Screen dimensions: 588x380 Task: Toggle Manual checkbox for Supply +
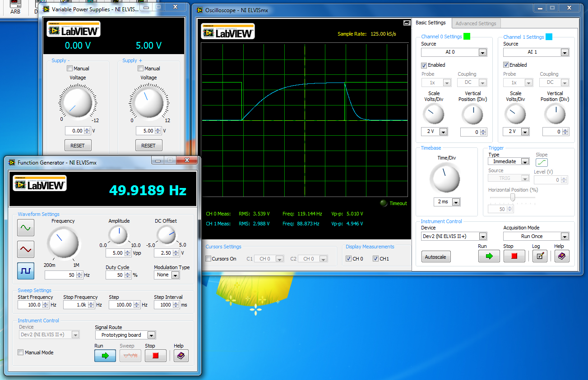pyautogui.click(x=141, y=69)
